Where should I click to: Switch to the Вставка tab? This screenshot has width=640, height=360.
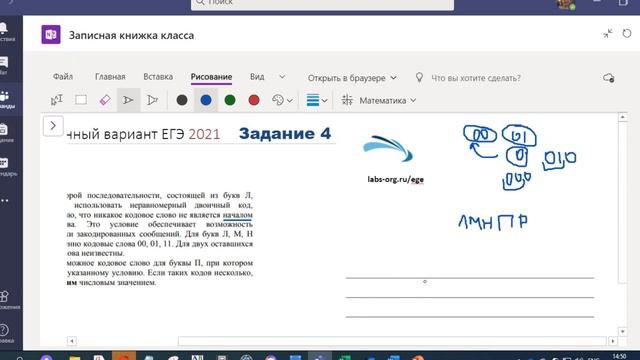(x=158, y=77)
